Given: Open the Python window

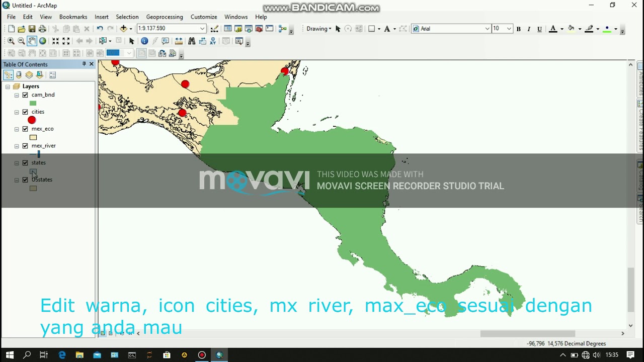Looking at the screenshot, I should pyautogui.click(x=270, y=29).
